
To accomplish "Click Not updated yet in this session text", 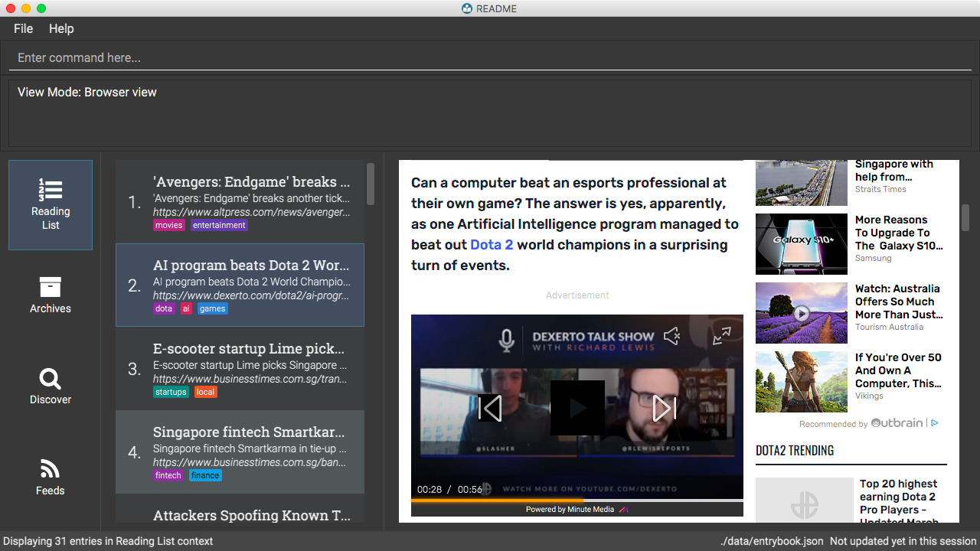I will click(x=903, y=541).
